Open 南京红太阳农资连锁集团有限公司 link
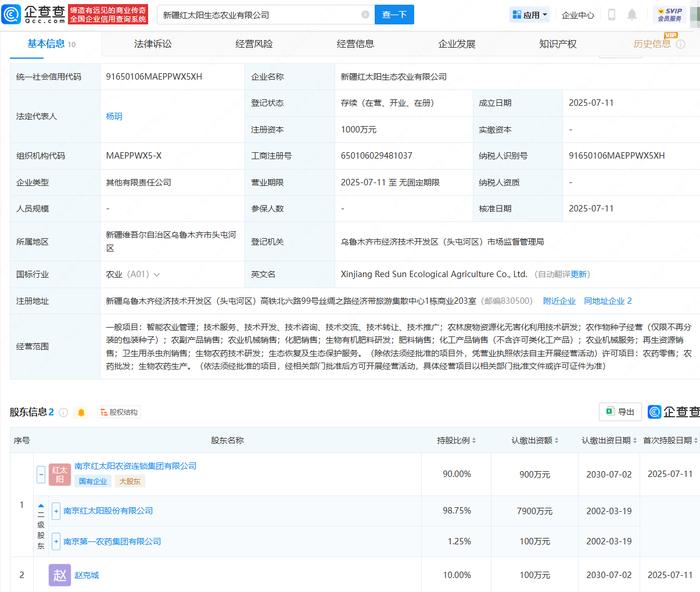 click(135, 466)
